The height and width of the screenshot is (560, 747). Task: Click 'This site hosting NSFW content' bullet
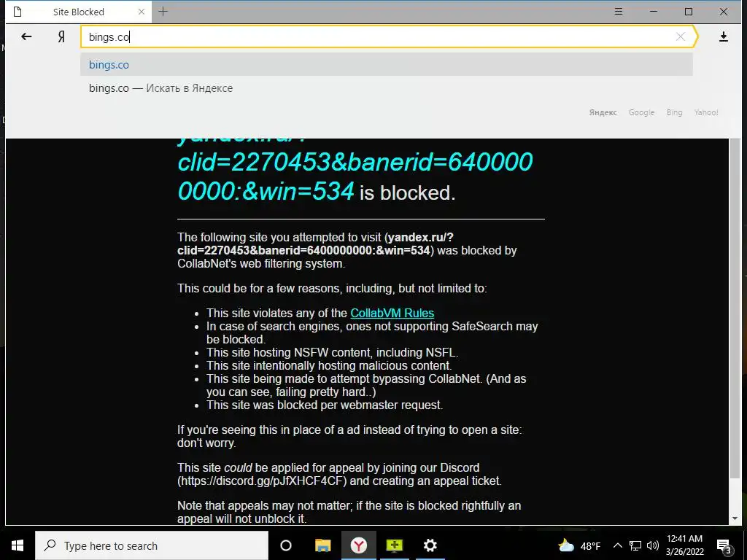point(332,352)
